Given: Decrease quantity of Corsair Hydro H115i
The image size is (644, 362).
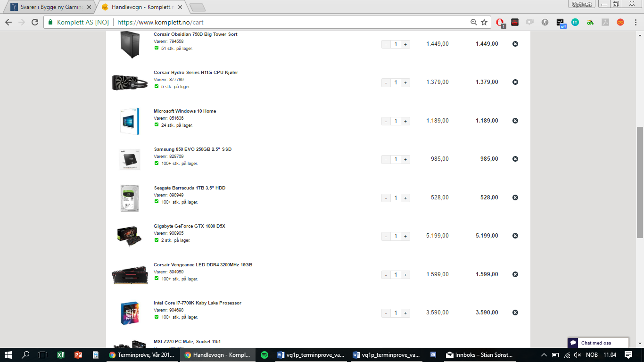Looking at the screenshot, I should [386, 82].
